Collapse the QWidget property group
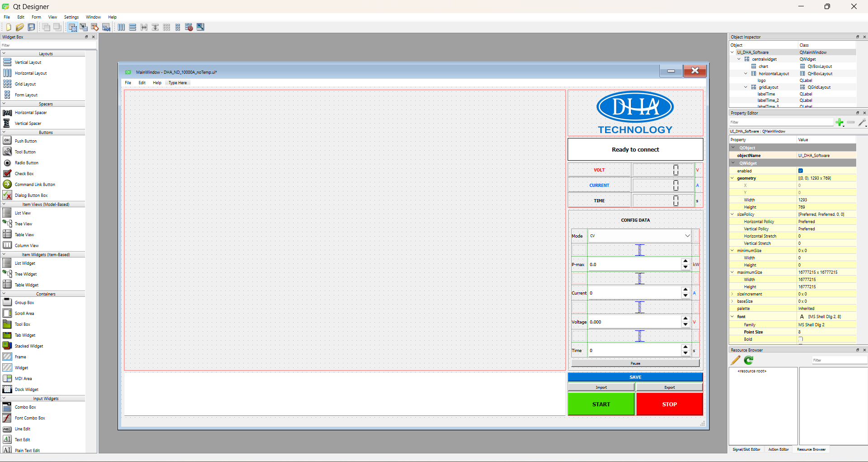Viewport: 868px width, 462px height. (733, 163)
